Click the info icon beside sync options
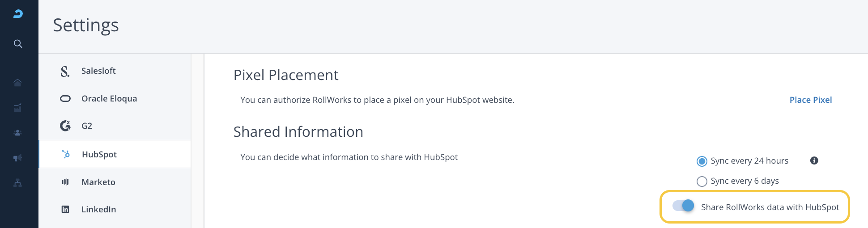The image size is (868, 228). tap(814, 160)
